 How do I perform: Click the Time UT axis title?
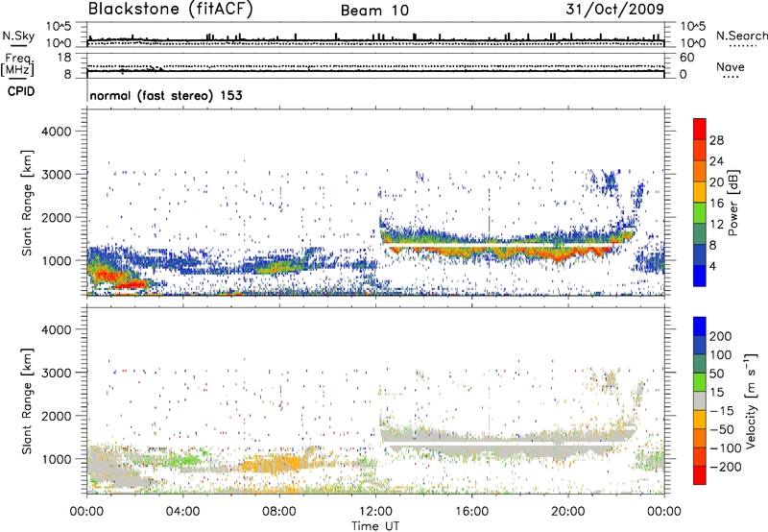pos(375,525)
